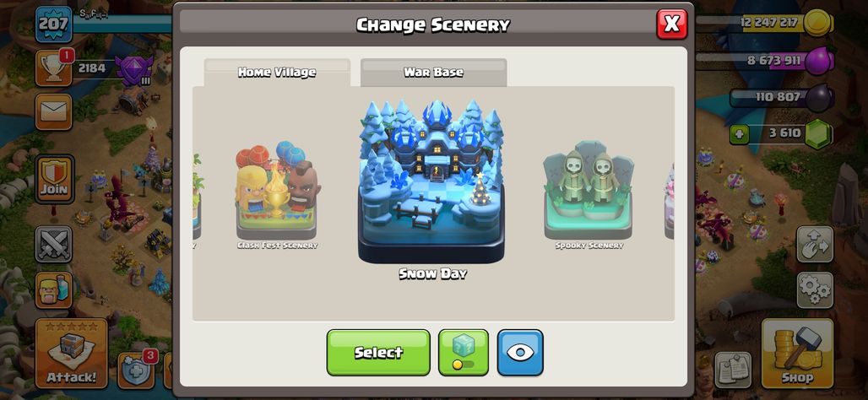
Task: Open the crossed swords battle log
Action: point(54,244)
